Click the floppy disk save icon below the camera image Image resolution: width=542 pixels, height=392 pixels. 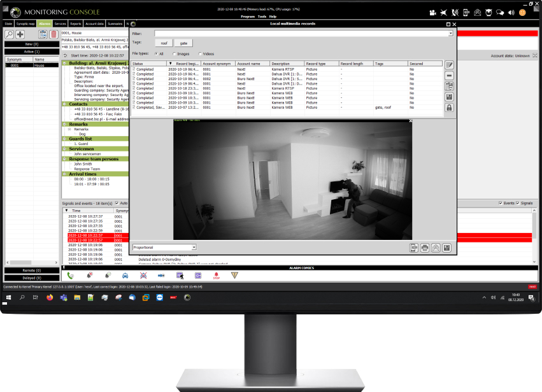coord(446,248)
